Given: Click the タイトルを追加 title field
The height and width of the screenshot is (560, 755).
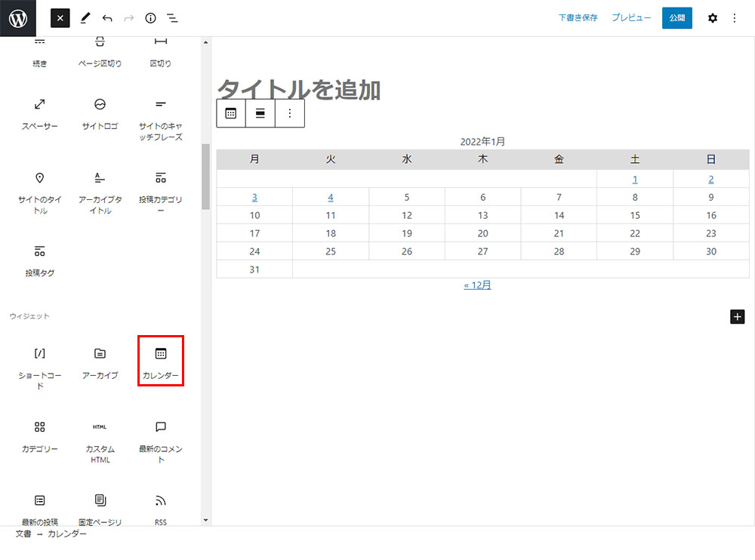Looking at the screenshot, I should click(x=299, y=90).
